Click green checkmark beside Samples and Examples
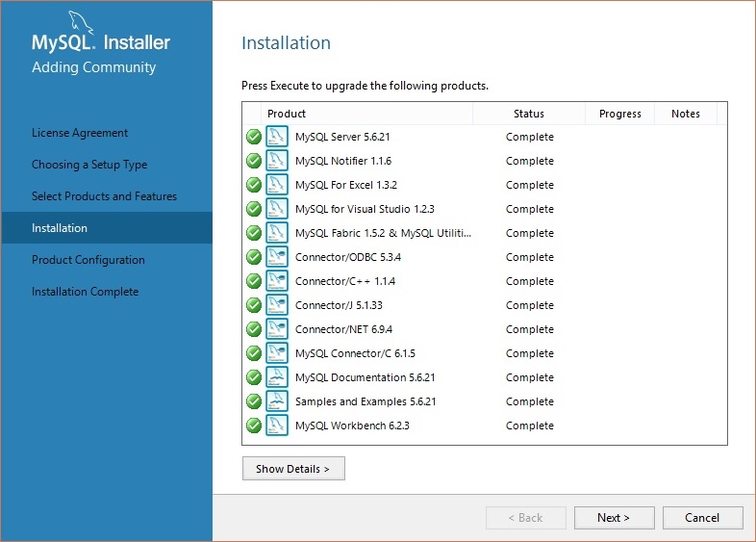The width and height of the screenshot is (756, 542). (x=254, y=401)
